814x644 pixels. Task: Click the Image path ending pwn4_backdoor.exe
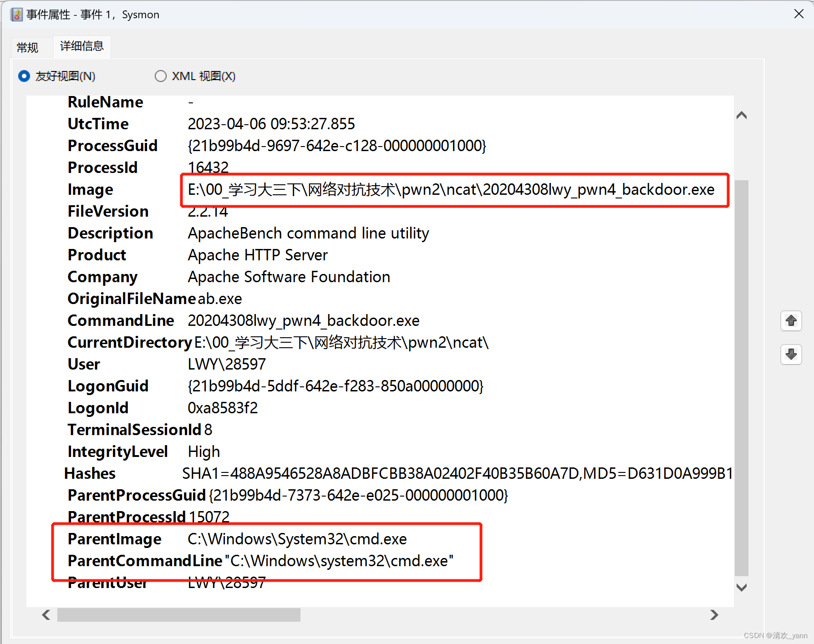click(451, 189)
